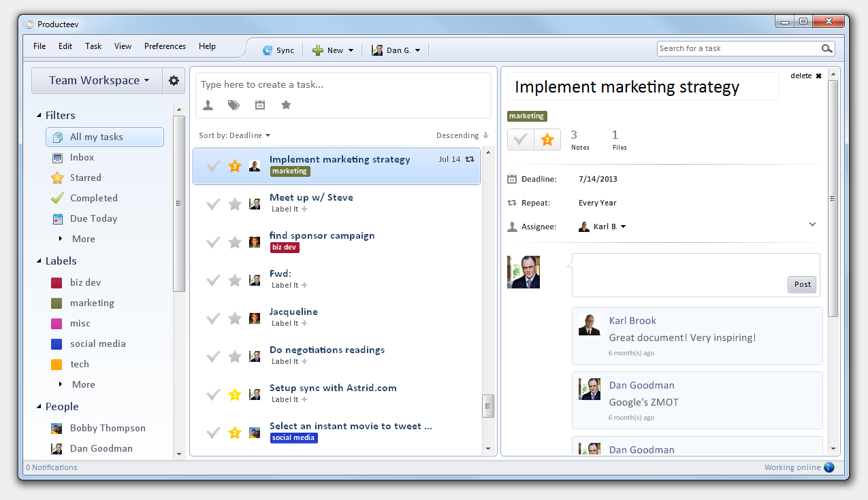Click the star priority icon in new task box
Viewport: 868px width, 500px height.
[286, 105]
